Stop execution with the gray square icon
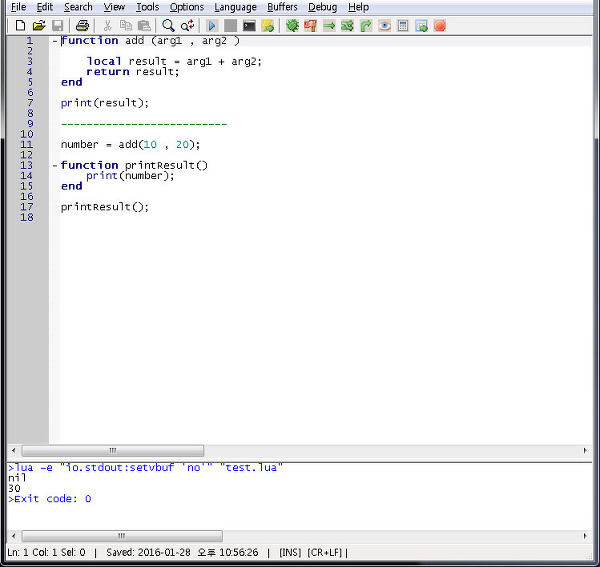Screen dimensions: 600x567 pyautogui.click(x=230, y=26)
